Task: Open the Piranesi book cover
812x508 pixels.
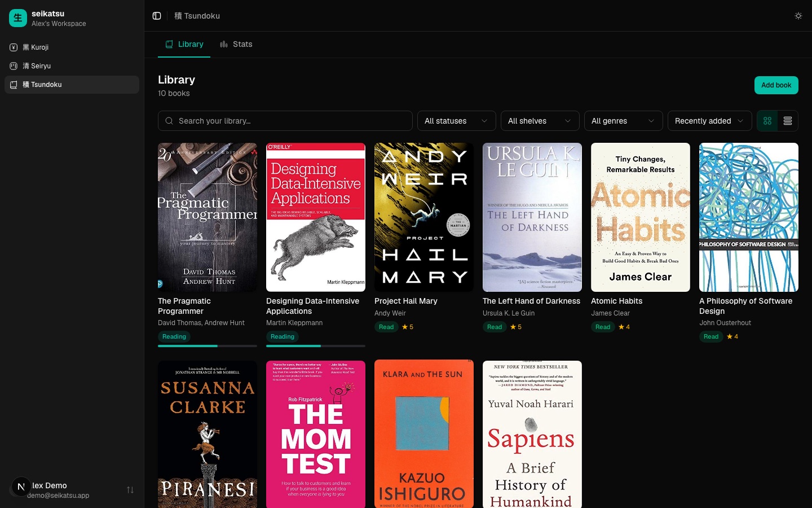Action: tap(208, 435)
